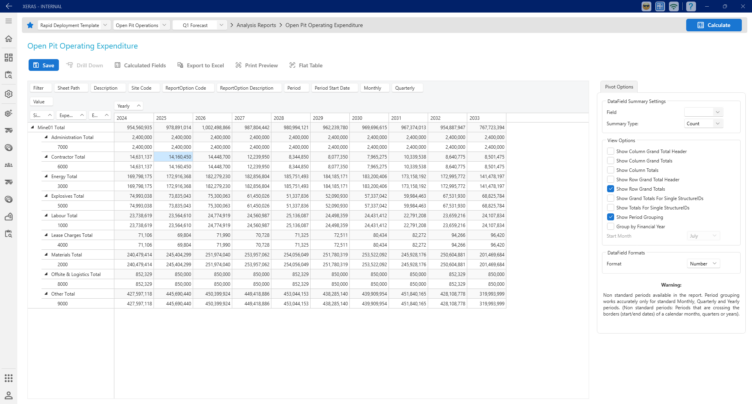The image size is (752, 404).
Task: Click the sunglasses face icon in the title bar
Action: (646, 6)
